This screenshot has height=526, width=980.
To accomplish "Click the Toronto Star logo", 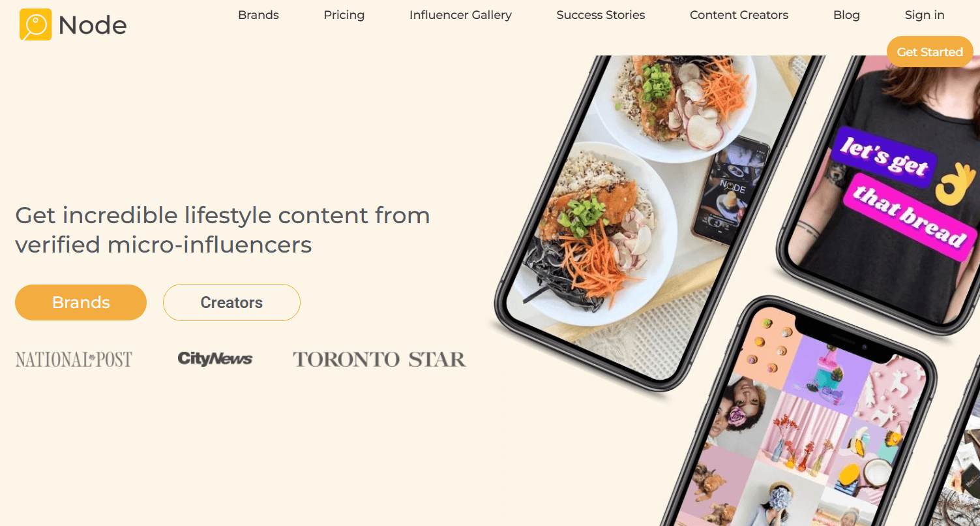I will click(379, 359).
